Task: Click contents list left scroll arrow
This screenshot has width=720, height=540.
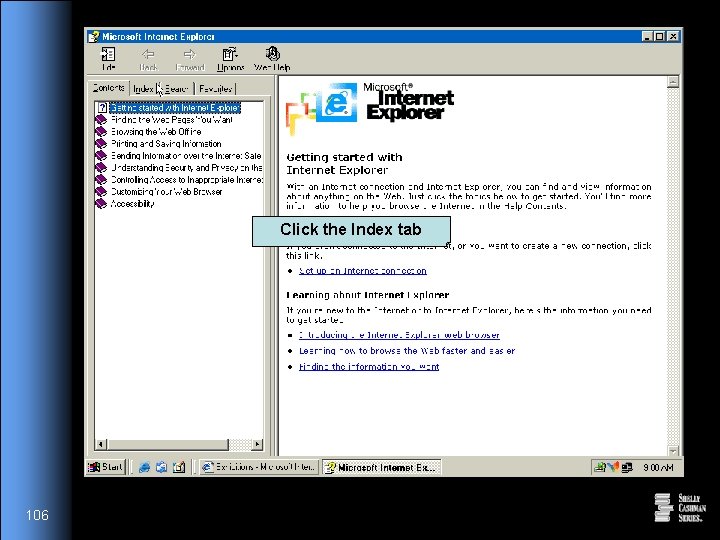Action: [101, 444]
